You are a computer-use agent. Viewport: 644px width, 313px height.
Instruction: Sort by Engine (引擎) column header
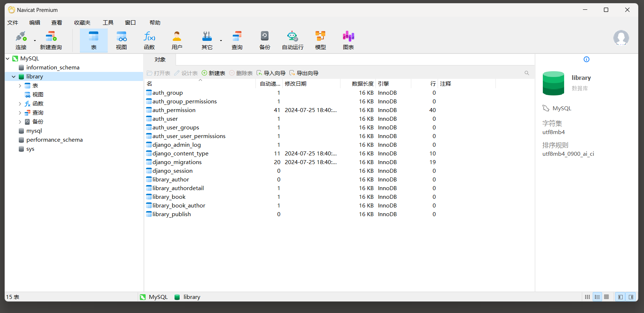(x=393, y=83)
